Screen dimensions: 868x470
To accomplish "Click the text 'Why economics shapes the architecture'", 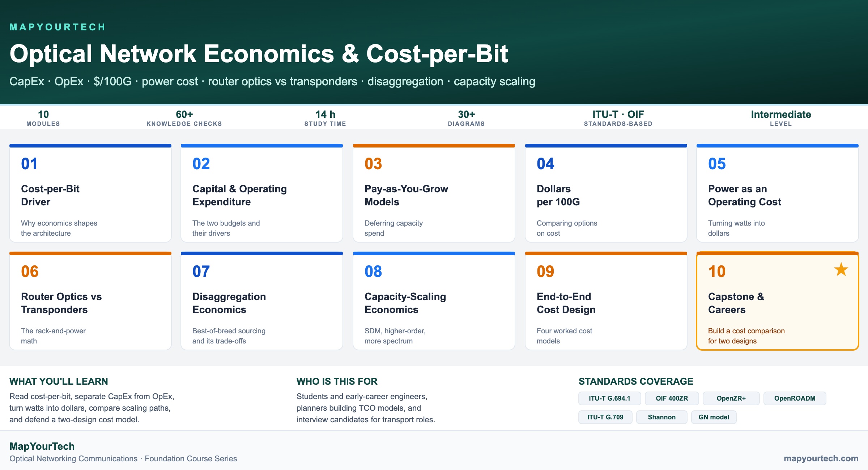I will click(59, 228).
